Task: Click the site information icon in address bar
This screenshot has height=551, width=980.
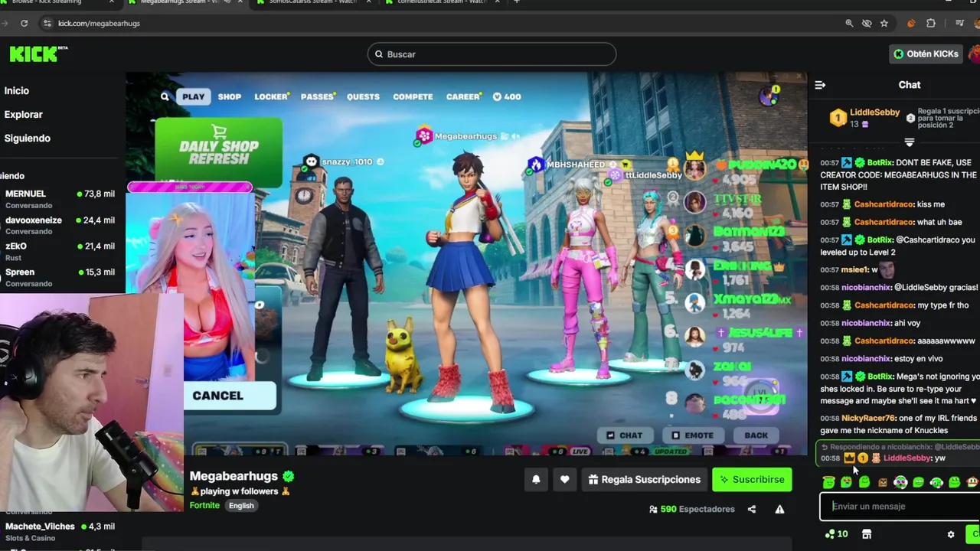Action: (47, 23)
